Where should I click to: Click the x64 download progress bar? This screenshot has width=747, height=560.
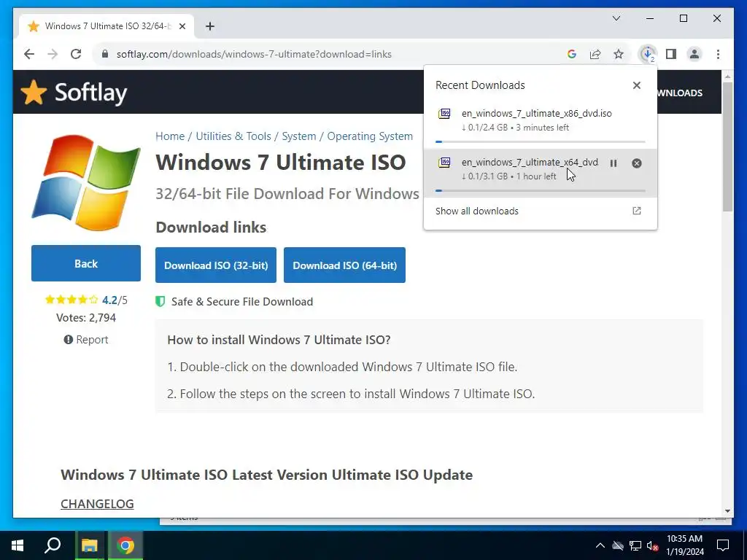[x=541, y=190]
